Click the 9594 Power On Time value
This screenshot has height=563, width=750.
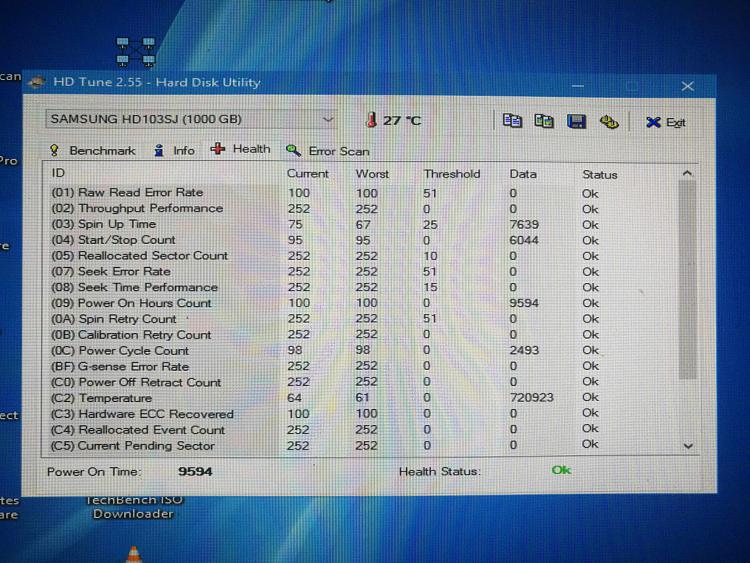click(195, 472)
